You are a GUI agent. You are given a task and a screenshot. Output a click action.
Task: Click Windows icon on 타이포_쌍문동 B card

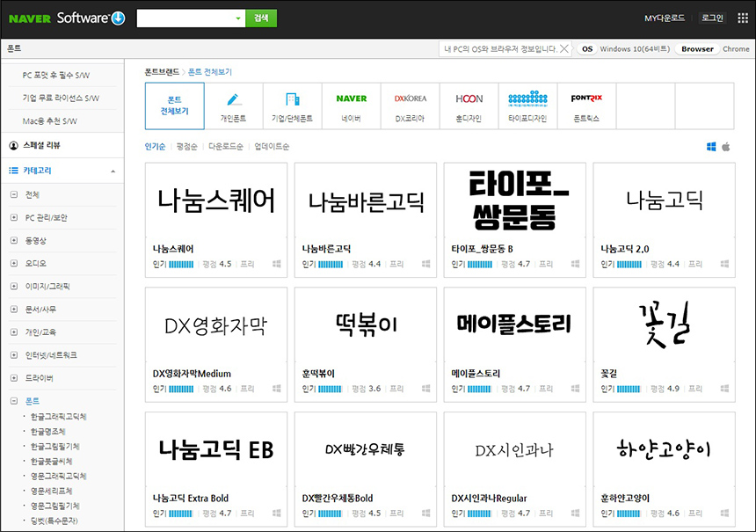coord(575,264)
